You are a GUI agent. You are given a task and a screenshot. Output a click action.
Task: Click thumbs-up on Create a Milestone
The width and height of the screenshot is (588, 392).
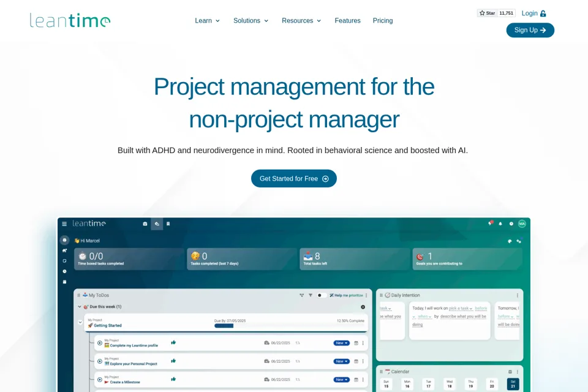(x=173, y=379)
